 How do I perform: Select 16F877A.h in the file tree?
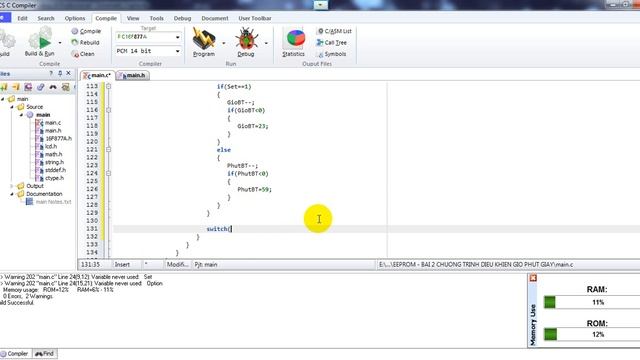58,139
